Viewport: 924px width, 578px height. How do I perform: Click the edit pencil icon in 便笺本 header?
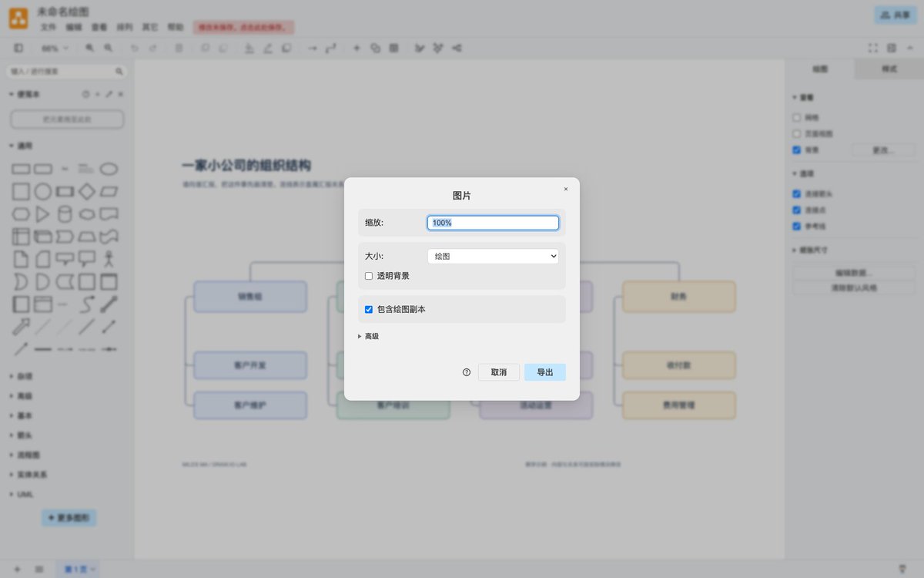point(109,94)
